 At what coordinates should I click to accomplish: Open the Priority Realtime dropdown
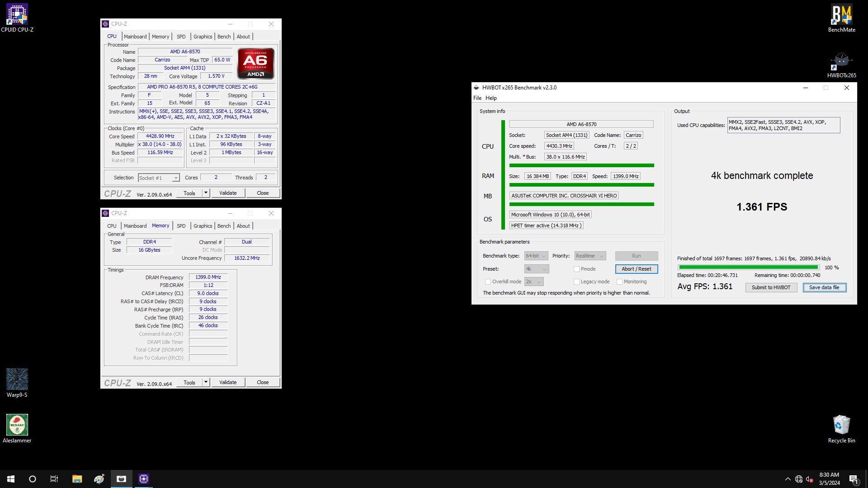coord(590,256)
